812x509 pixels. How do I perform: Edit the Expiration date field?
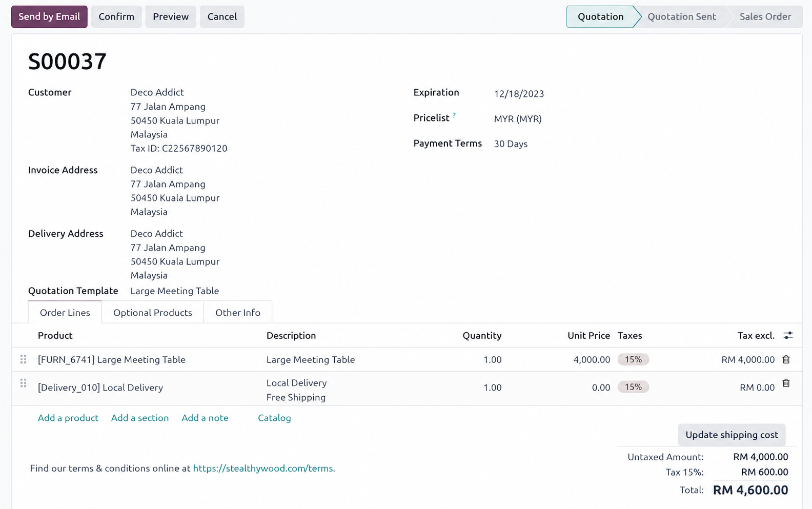(519, 94)
